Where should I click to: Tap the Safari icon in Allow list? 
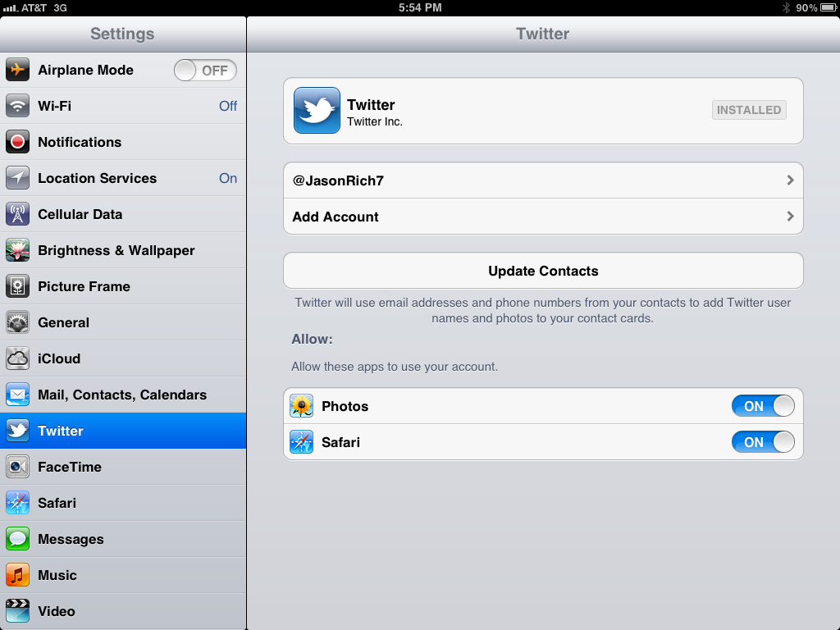click(302, 442)
